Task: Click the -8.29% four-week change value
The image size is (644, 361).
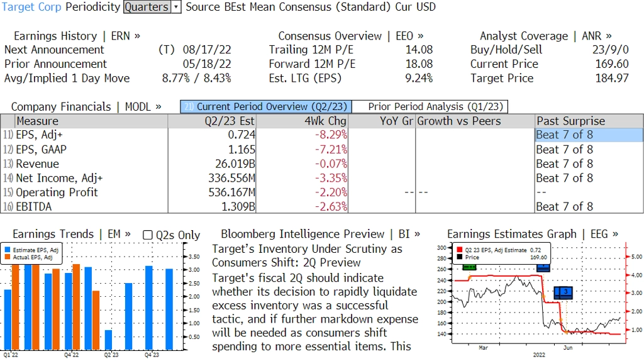Action: 331,135
